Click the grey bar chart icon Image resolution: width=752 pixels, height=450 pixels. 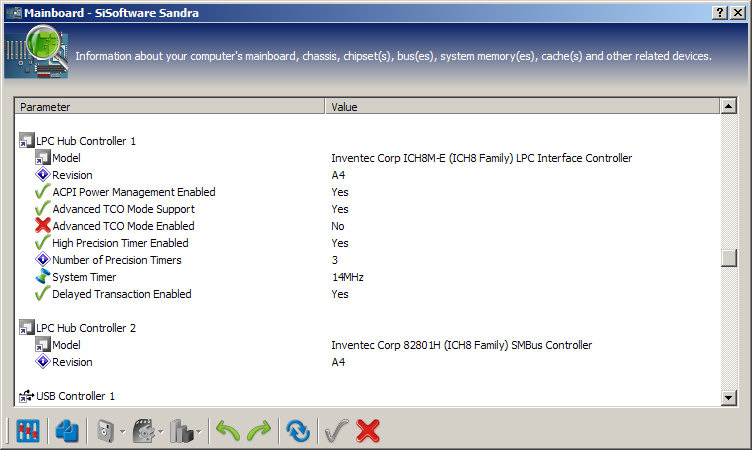[182, 431]
